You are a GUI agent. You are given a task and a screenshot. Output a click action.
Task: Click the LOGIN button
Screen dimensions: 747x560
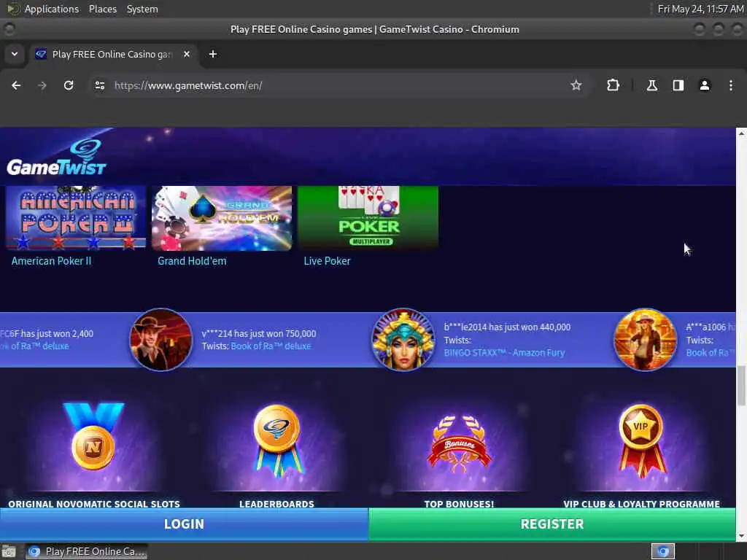point(184,524)
